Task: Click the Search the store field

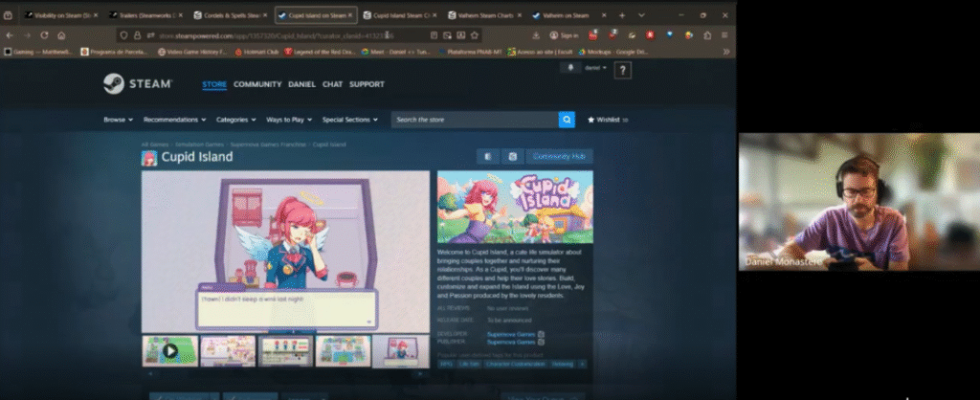Action: tap(475, 120)
